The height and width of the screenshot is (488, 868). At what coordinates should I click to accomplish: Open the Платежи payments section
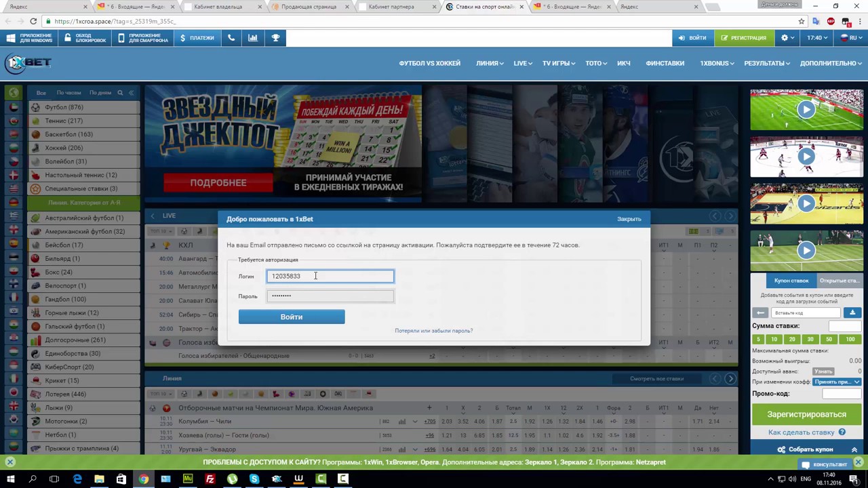point(197,38)
